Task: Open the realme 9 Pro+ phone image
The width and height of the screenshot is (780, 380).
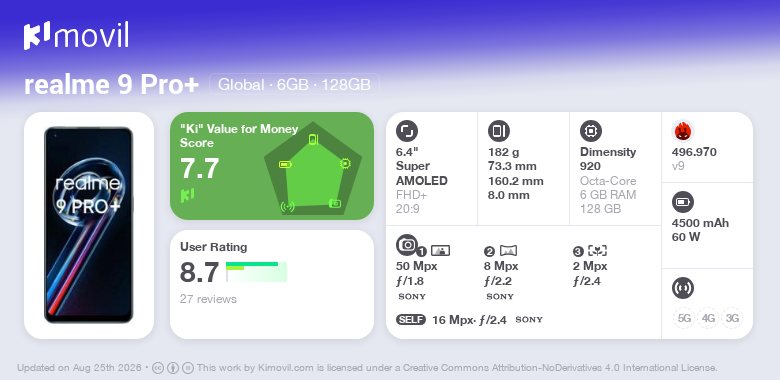Action: click(89, 225)
